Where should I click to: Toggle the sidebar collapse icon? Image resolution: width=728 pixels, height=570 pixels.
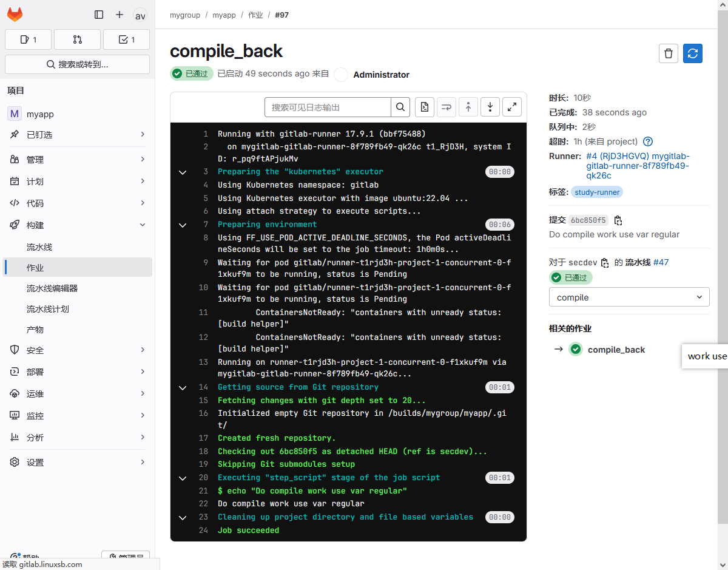click(x=99, y=15)
